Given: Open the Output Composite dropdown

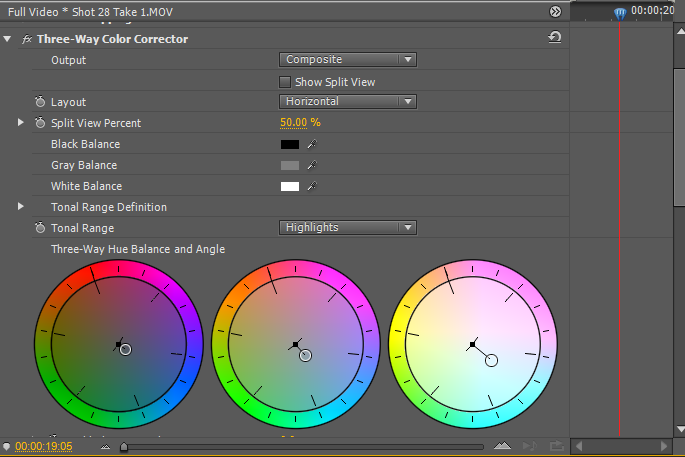Looking at the screenshot, I should (348, 59).
